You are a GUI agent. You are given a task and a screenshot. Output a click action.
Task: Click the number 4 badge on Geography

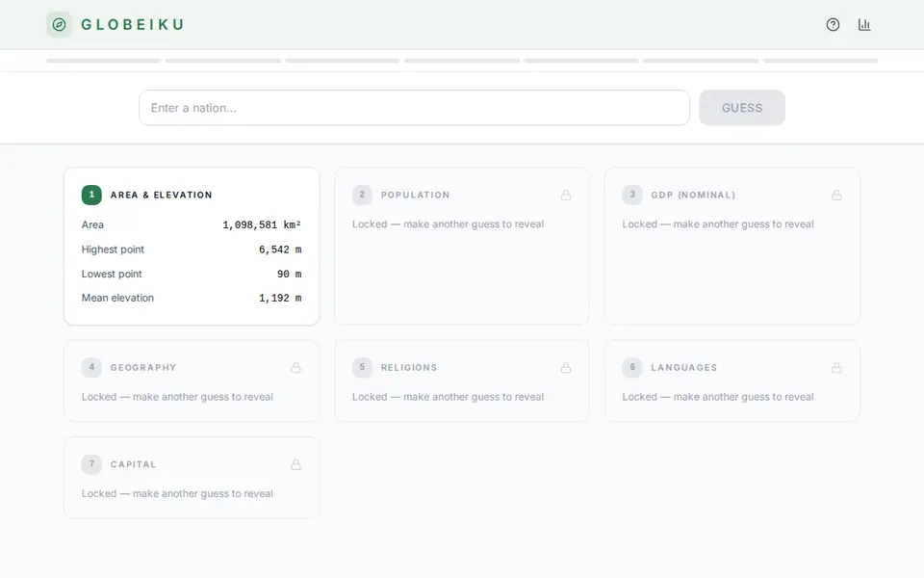tap(91, 367)
